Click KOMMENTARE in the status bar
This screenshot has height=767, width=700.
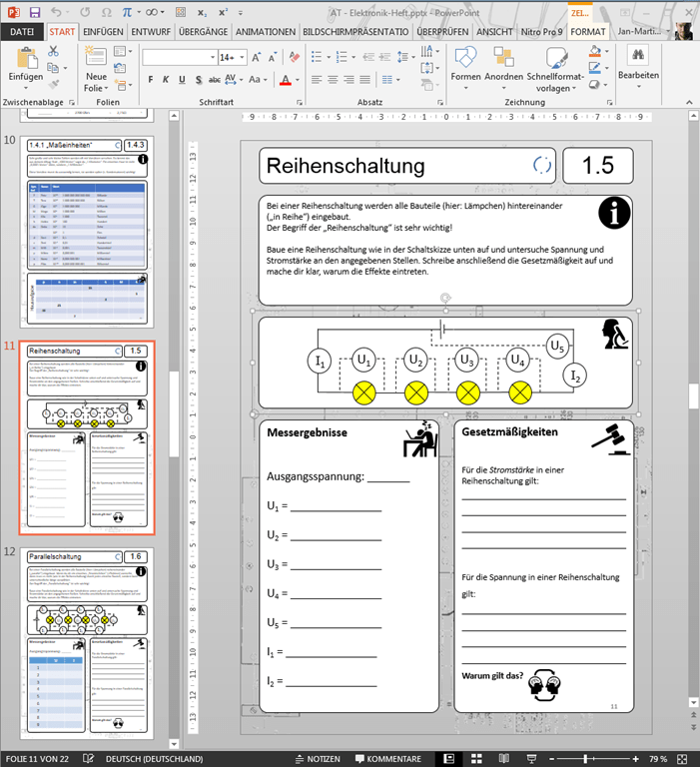(x=387, y=759)
